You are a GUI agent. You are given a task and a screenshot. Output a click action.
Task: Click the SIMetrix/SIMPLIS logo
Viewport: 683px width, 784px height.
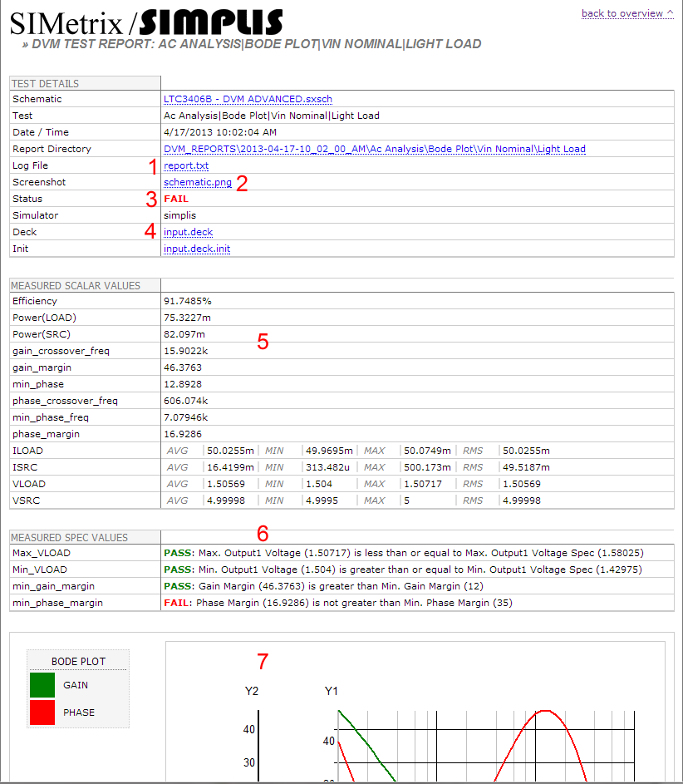point(146,22)
